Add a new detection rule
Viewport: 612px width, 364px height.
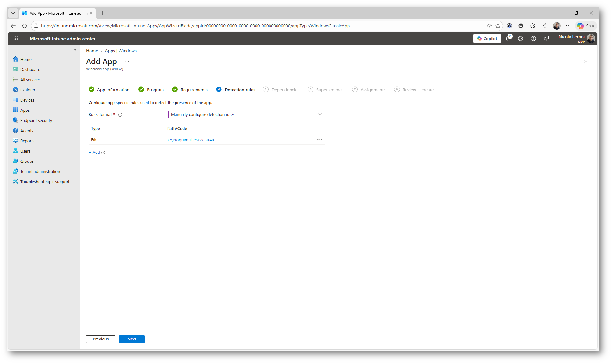click(x=94, y=152)
